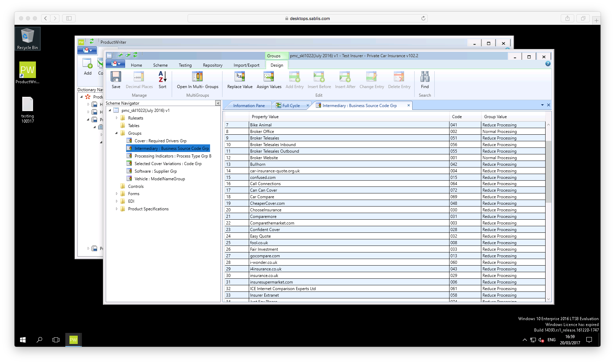The image size is (615, 364).
Task: Expand the Rulesets folder in navigator
Action: pyautogui.click(x=117, y=118)
